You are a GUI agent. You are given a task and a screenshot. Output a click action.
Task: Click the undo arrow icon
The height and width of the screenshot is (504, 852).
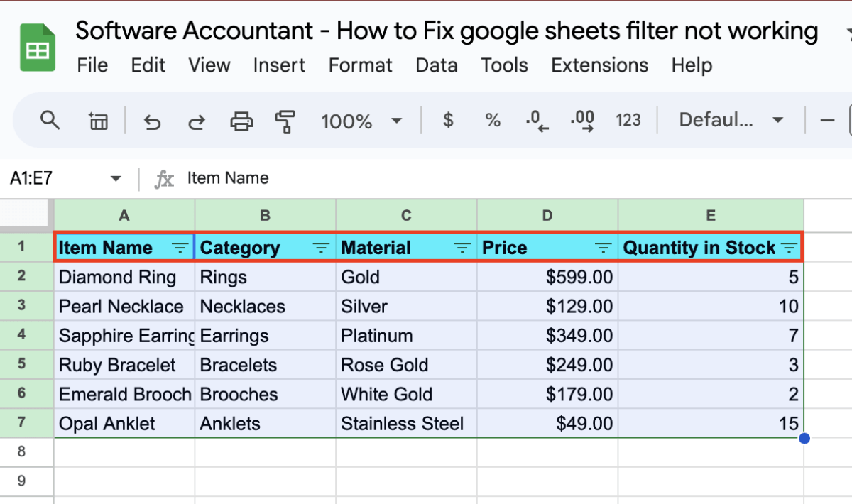tap(152, 121)
